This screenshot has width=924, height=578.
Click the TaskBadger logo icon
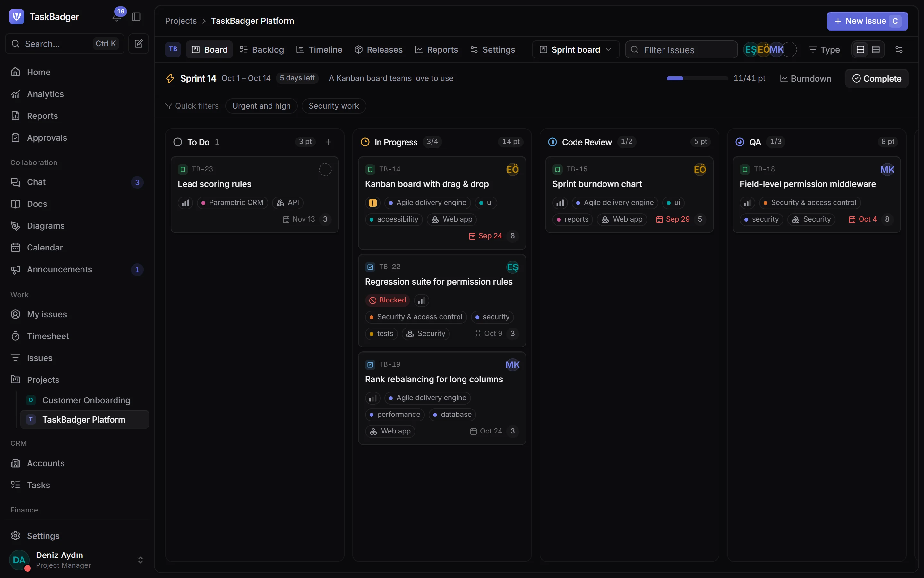click(x=16, y=17)
